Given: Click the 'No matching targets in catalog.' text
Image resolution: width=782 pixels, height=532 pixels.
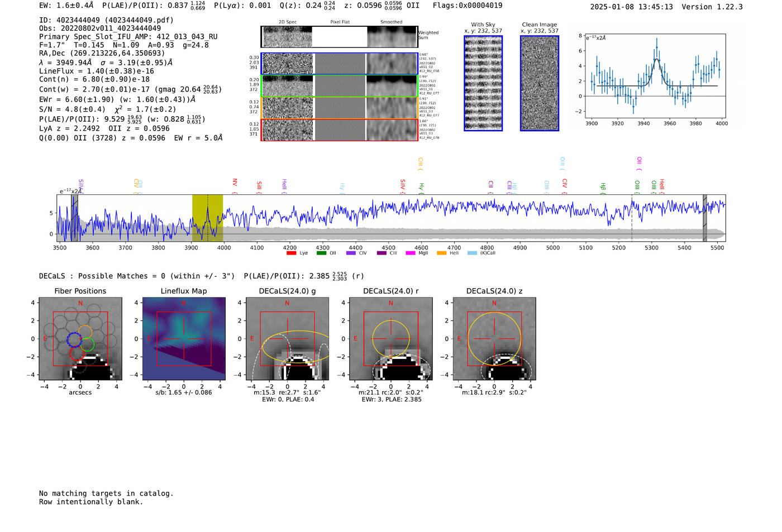Looking at the screenshot, I should click(106, 493).
